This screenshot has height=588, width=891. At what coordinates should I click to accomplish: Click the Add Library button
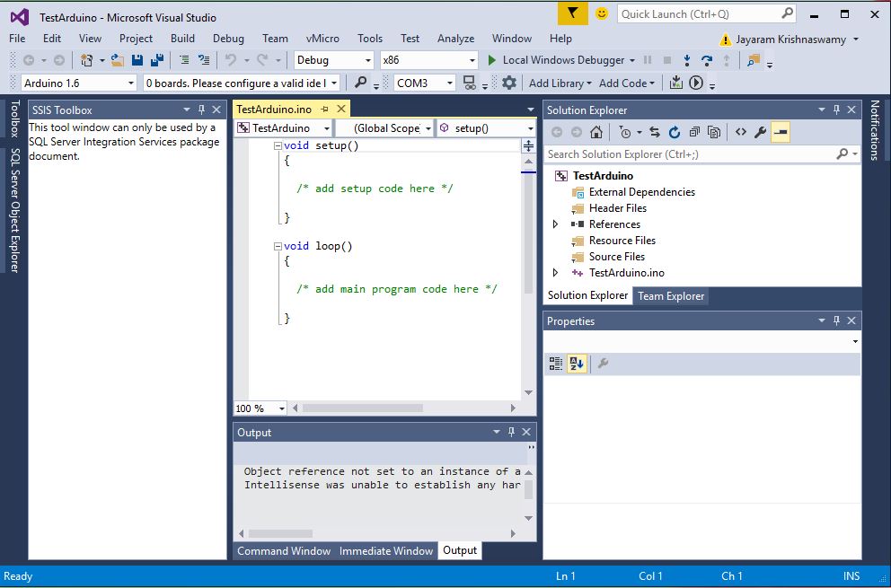pyautogui.click(x=558, y=83)
